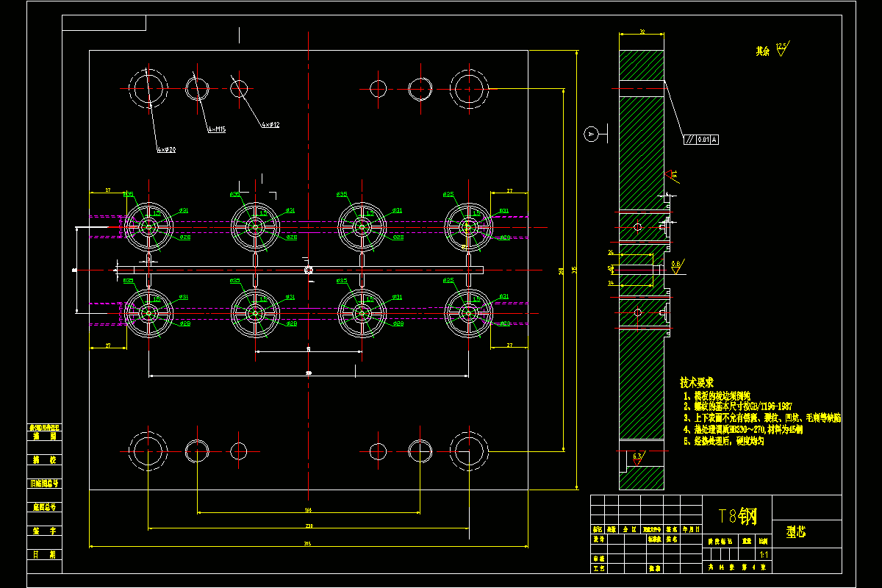
Task: Click the 技术要求 heading text
Action: click(697, 383)
